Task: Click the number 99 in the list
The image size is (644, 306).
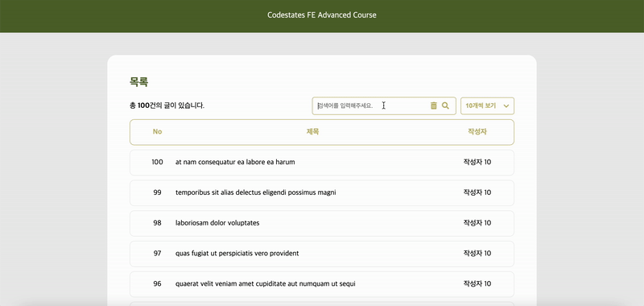Action: tap(157, 192)
